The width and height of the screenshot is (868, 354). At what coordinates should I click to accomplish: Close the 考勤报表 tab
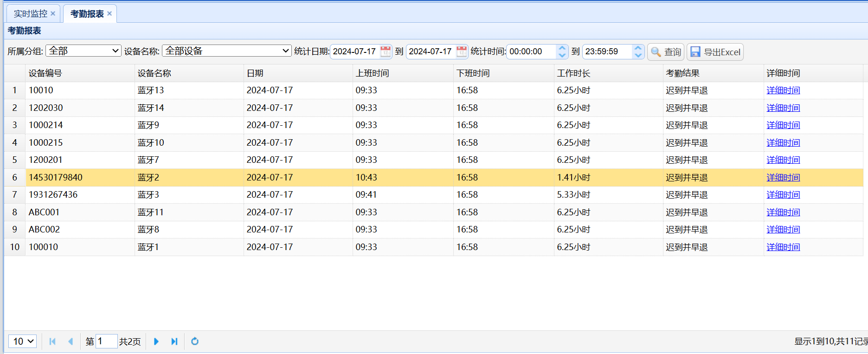[x=109, y=13]
